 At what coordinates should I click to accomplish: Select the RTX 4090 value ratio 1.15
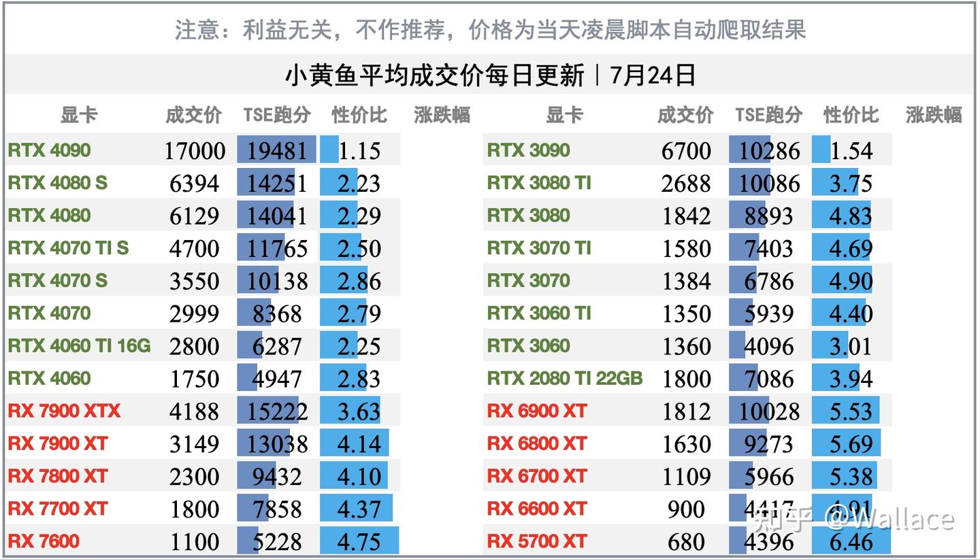pyautogui.click(x=359, y=151)
